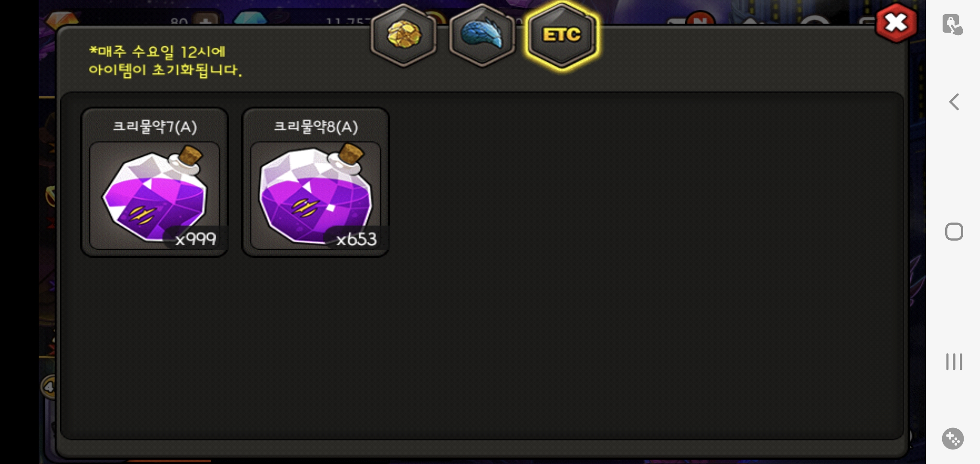The image size is (980, 464).
Task: Tap the weekly Wednesday reset notice text
Action: (x=165, y=61)
